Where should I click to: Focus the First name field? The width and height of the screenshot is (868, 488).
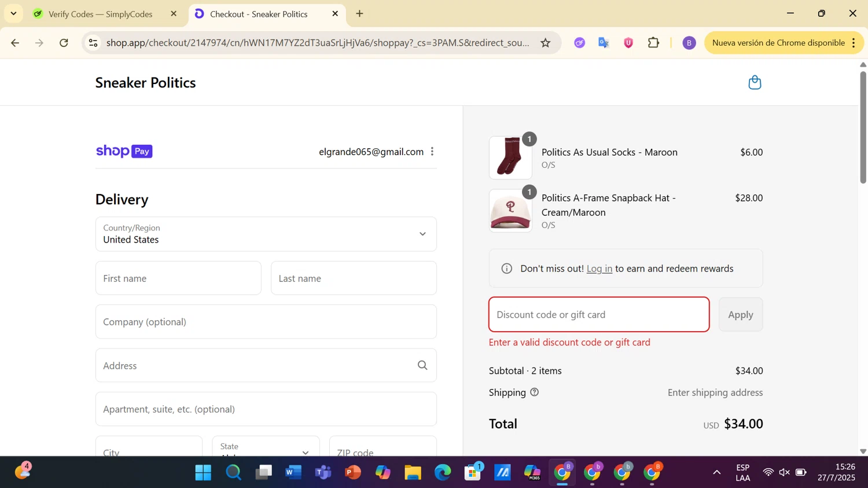(178, 278)
